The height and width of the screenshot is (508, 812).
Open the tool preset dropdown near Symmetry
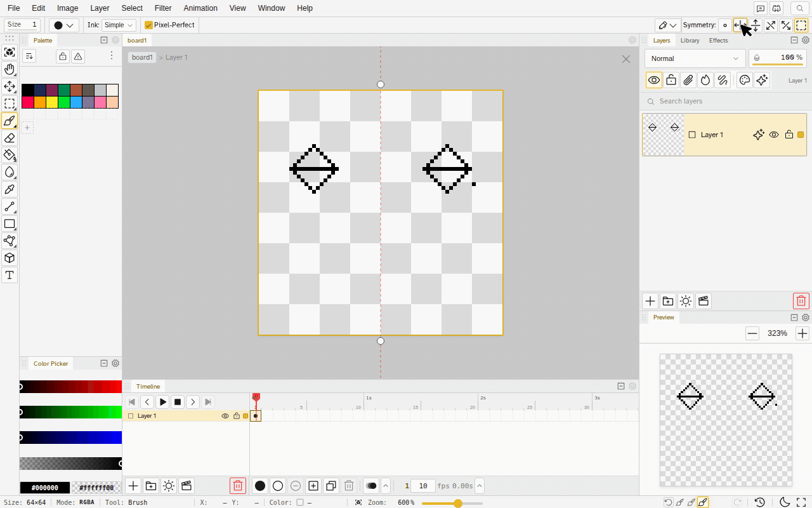click(x=667, y=25)
